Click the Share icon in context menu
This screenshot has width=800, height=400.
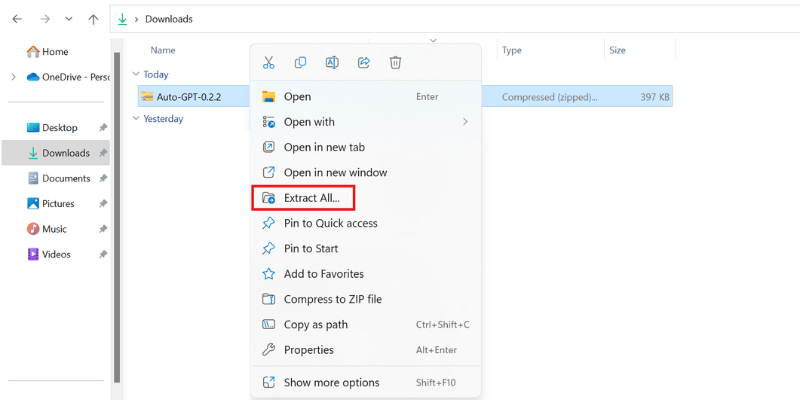click(x=364, y=62)
